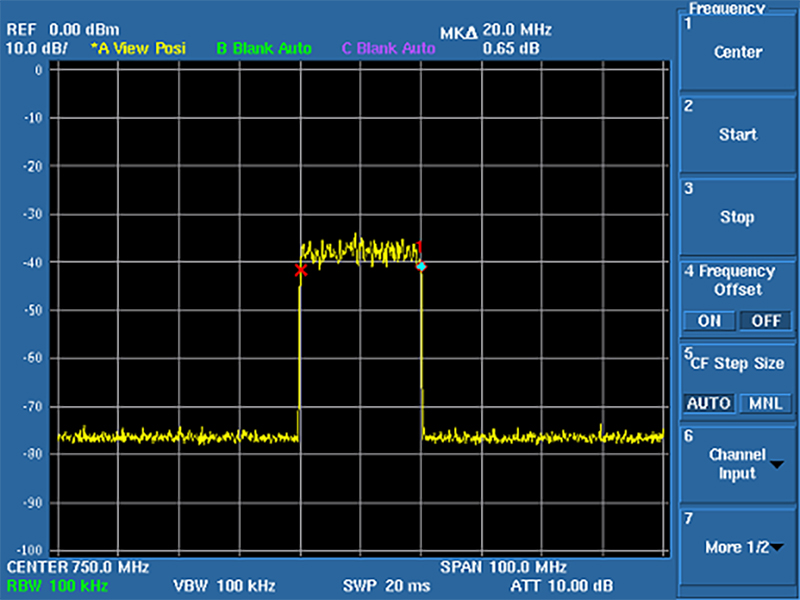Click the CF Step Size softkey label
800x600 pixels.
point(737,363)
